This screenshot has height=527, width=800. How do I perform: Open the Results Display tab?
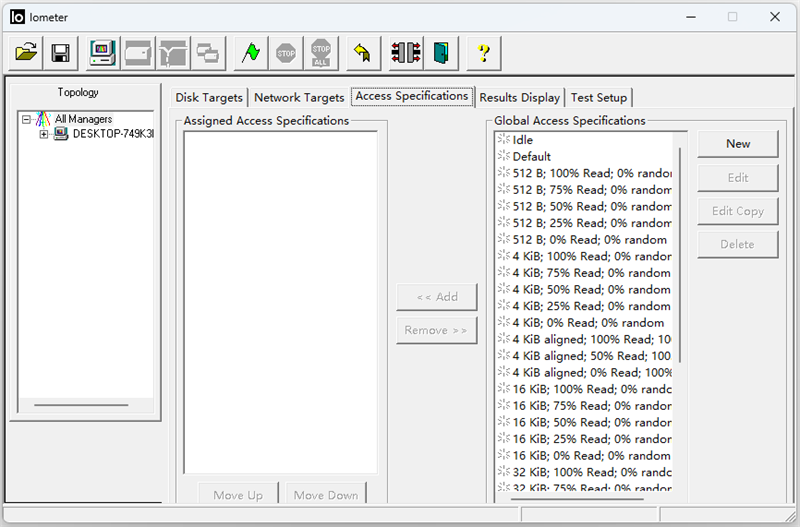[519, 97]
